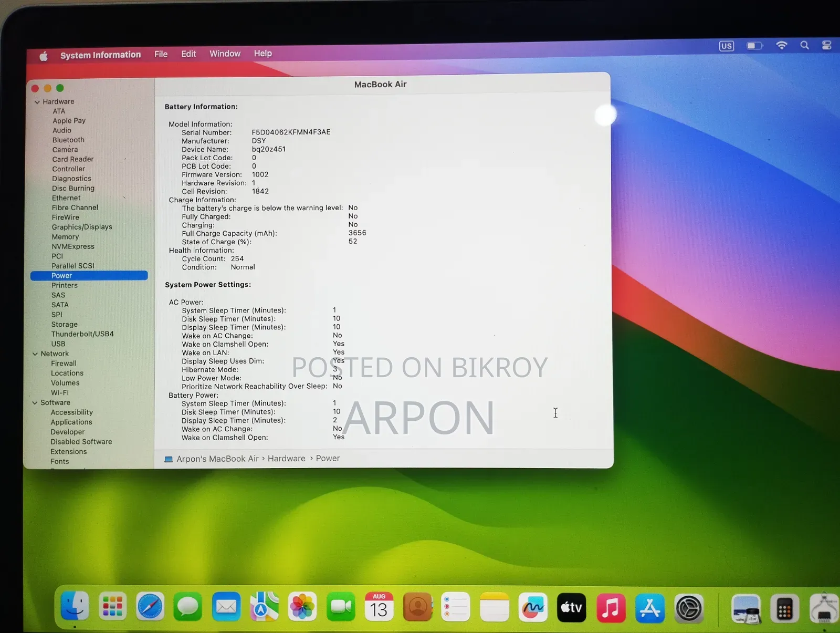
Task: Open FaceTime from the Dock
Action: [x=341, y=607]
